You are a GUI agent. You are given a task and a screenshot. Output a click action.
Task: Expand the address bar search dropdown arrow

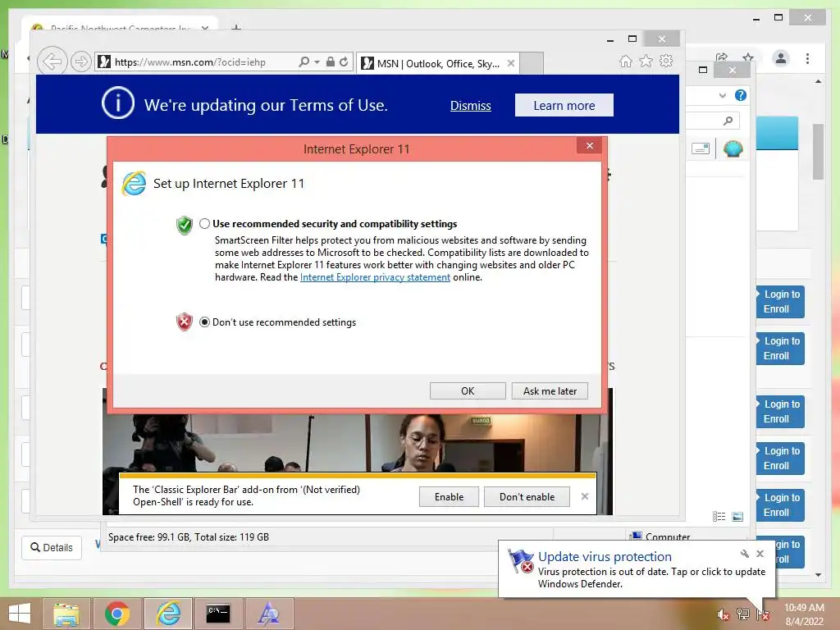[x=317, y=62]
